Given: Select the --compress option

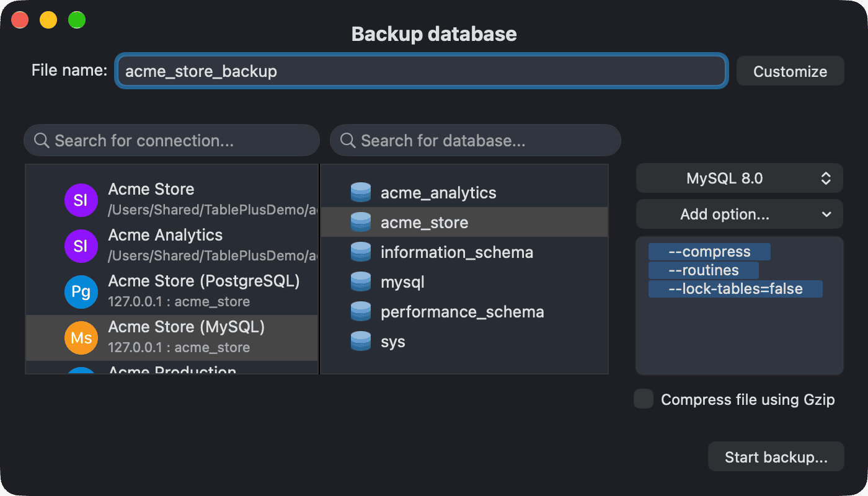Looking at the screenshot, I should coord(709,252).
